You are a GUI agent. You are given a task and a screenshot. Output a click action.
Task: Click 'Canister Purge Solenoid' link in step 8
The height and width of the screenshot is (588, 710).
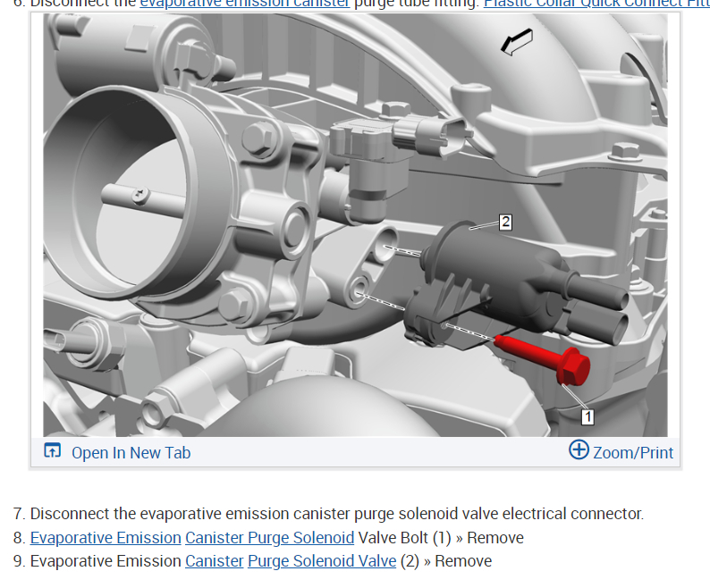269,538
